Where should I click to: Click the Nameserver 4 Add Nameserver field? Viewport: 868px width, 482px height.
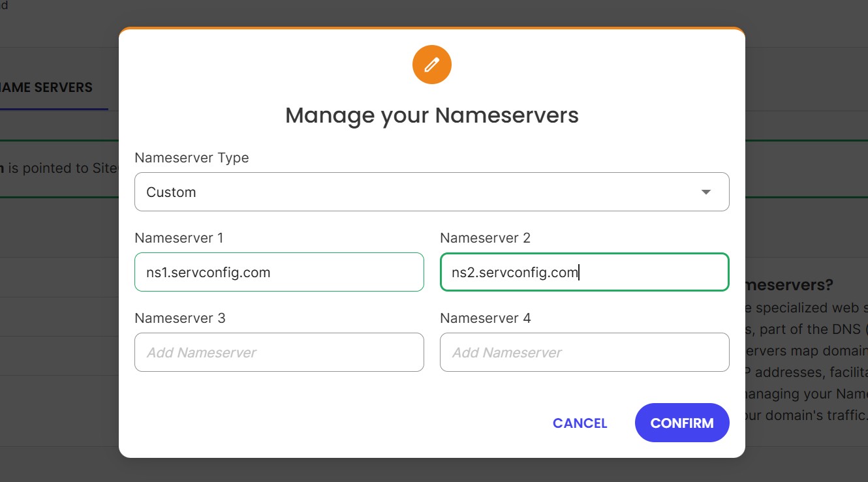pyautogui.click(x=584, y=352)
